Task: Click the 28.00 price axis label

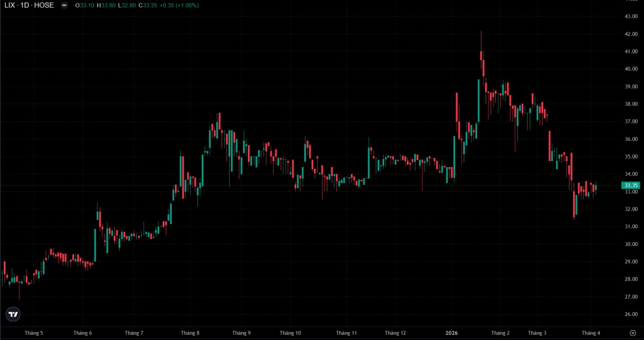Action: tap(631, 279)
